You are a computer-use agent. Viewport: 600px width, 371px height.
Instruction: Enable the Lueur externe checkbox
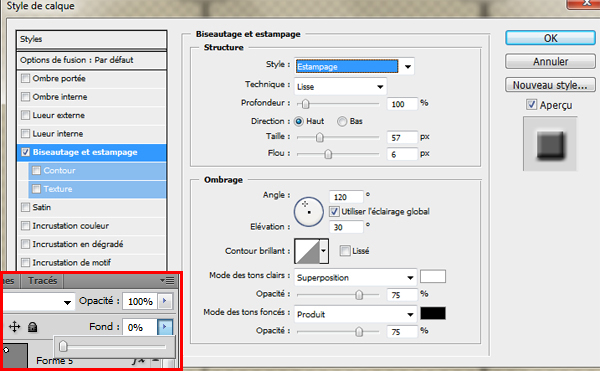point(26,115)
